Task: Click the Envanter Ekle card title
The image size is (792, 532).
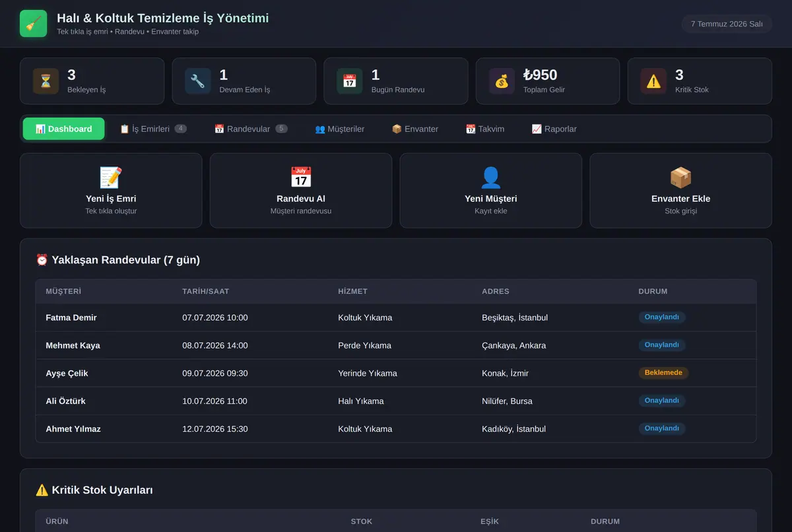Action: pyautogui.click(x=680, y=199)
